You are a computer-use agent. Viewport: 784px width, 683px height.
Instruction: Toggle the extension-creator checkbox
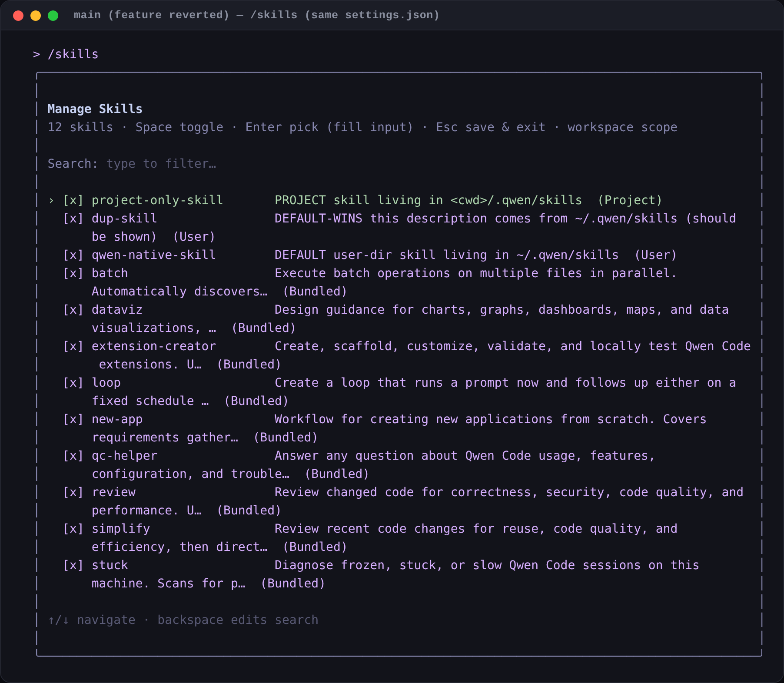pyautogui.click(x=73, y=346)
